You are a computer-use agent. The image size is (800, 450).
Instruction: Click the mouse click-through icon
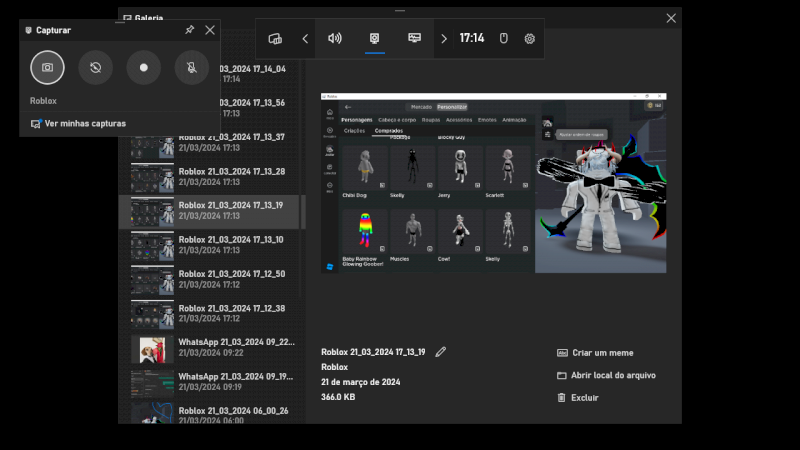click(x=504, y=39)
